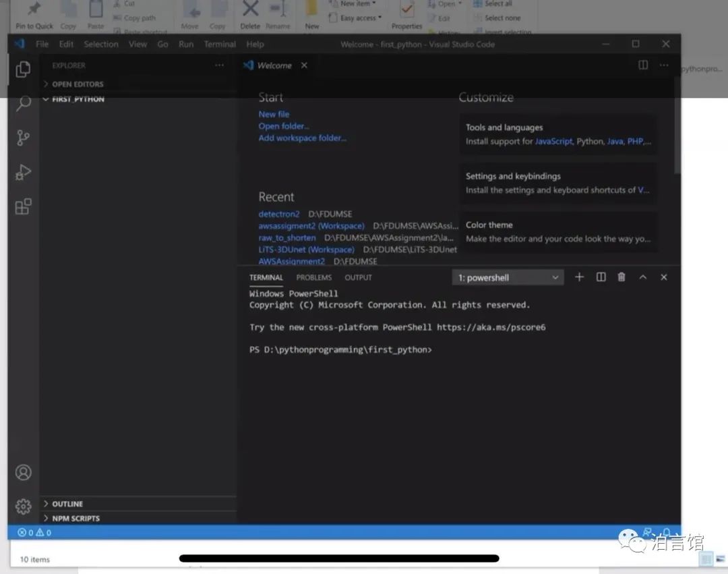Open the Manage gear menu in VS Code
Image resolution: width=728 pixels, height=574 pixels.
[x=23, y=506]
